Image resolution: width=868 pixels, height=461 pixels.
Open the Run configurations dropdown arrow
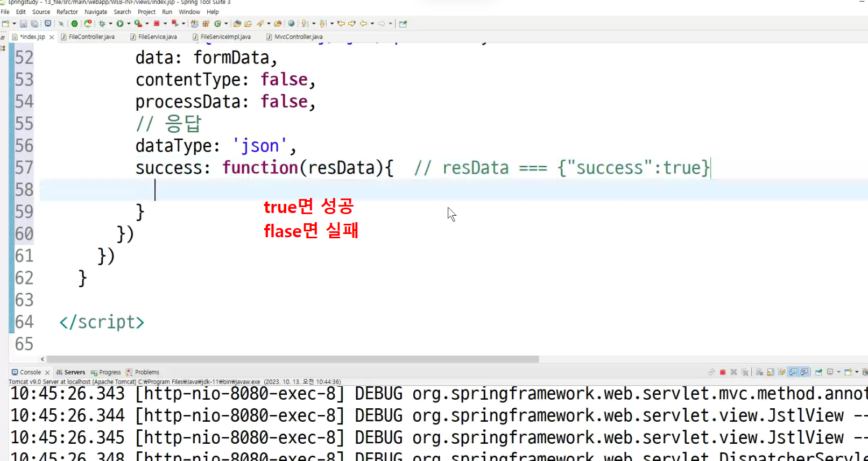(129, 24)
